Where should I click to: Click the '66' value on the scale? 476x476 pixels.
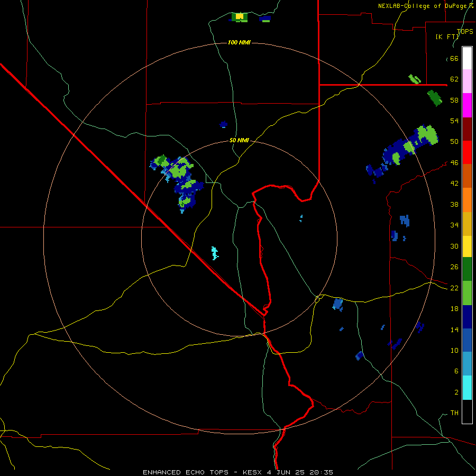pyautogui.click(x=454, y=58)
